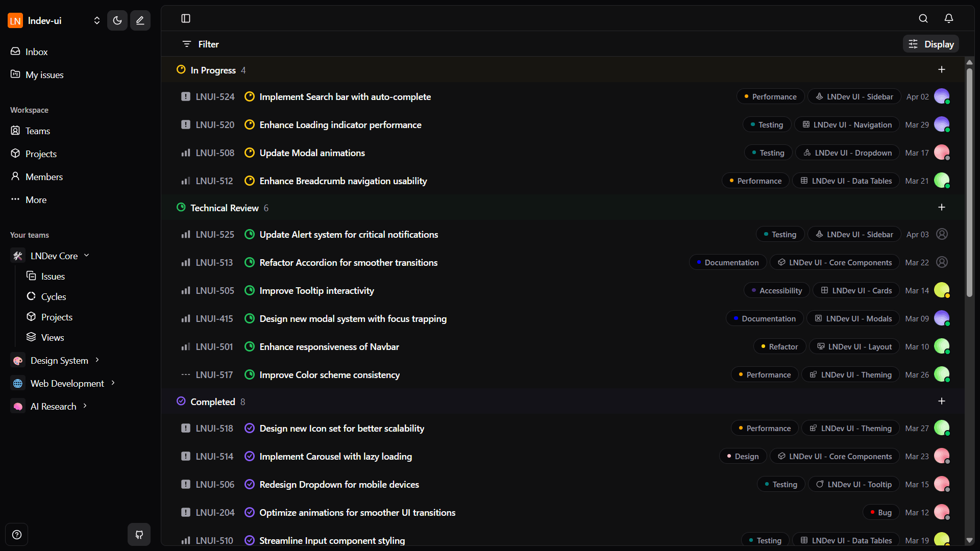Open the Display options button
Viewport: 980px width, 551px height.
931,44
